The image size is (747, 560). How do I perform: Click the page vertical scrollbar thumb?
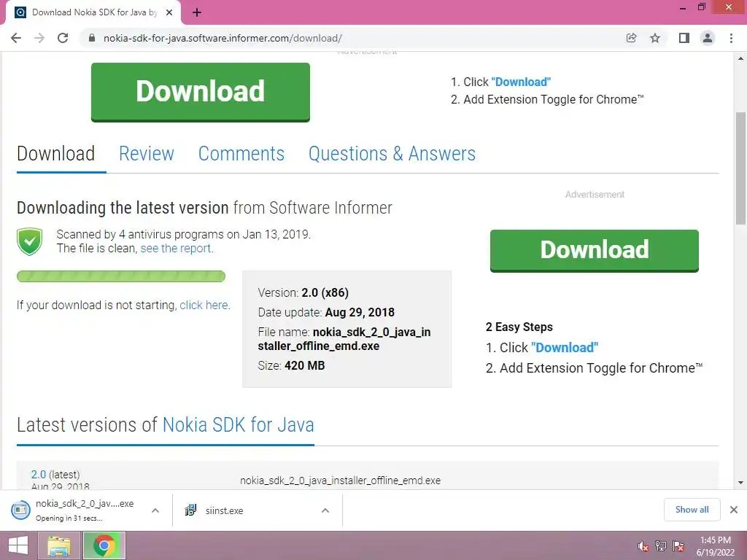point(740,168)
